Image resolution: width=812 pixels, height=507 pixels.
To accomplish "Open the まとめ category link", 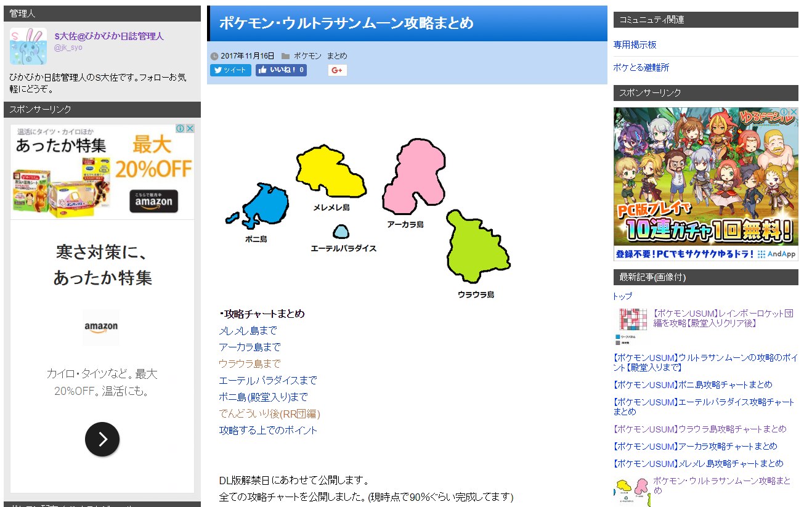I will [x=337, y=56].
